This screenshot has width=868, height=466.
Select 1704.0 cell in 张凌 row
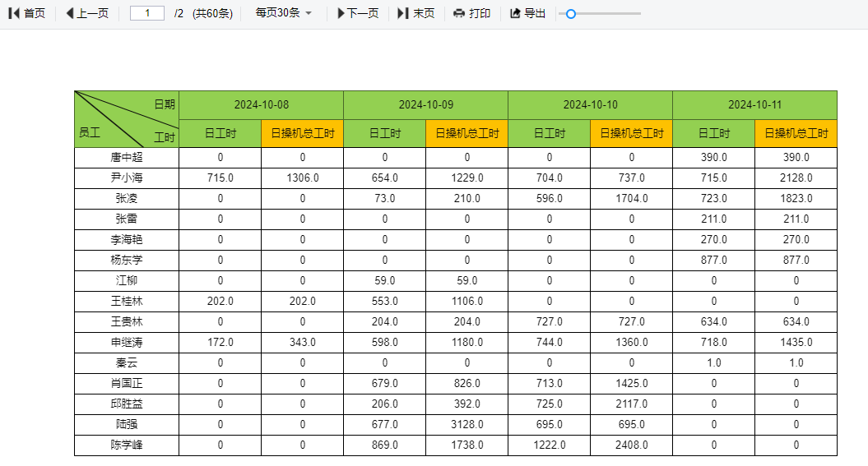(632, 198)
